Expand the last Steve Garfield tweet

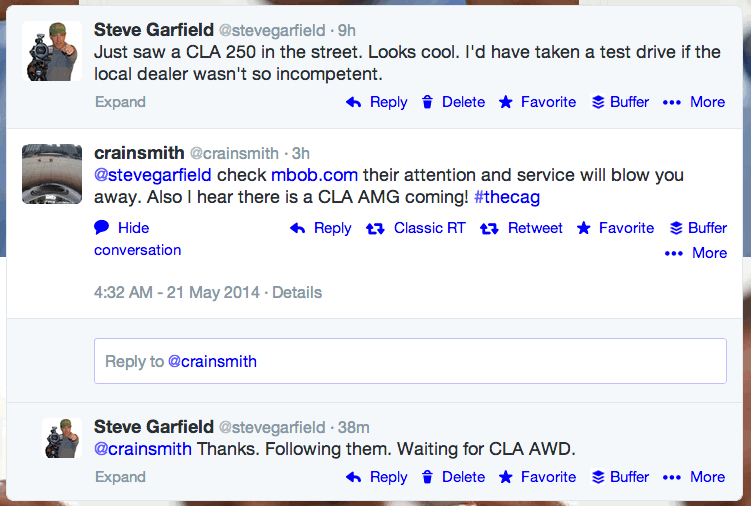120,477
